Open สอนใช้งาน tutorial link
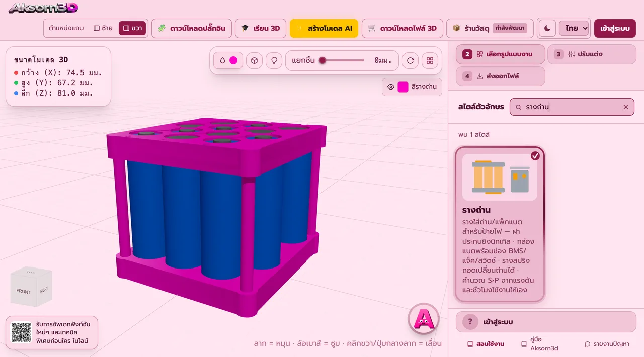The width and height of the screenshot is (644, 357). click(x=486, y=344)
